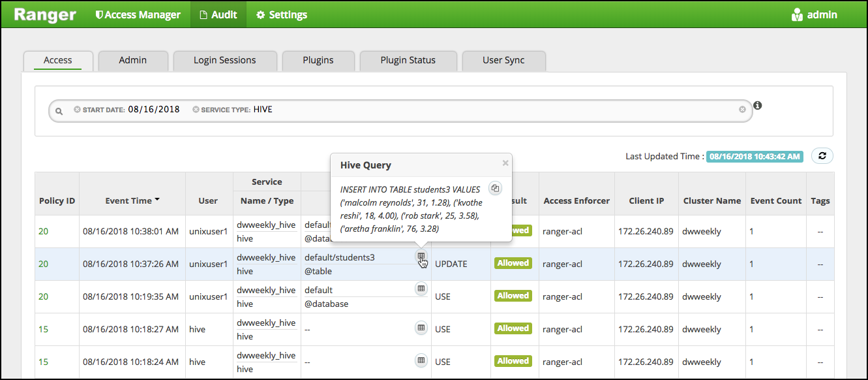Image resolution: width=868 pixels, height=380 pixels.
Task: Switch to the Plugin Status tab
Action: [x=408, y=60]
